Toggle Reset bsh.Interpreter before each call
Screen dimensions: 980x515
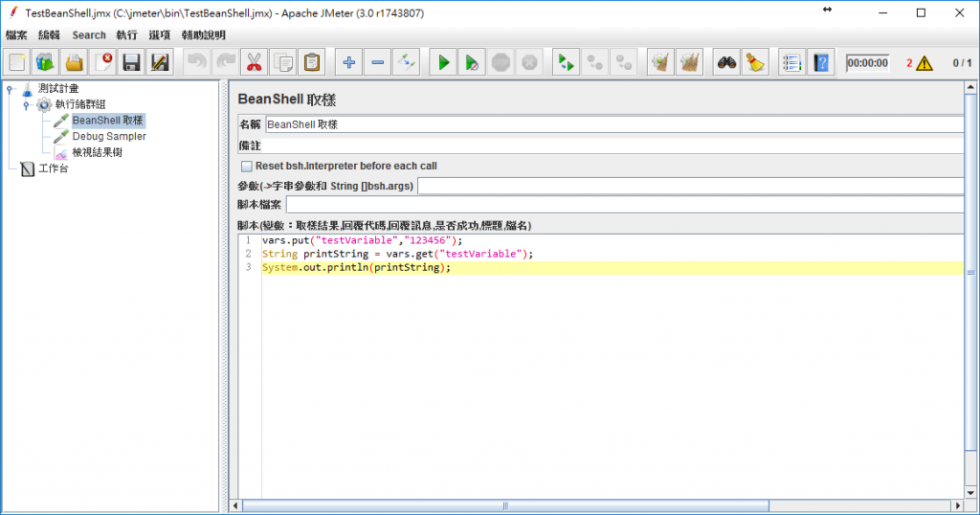click(x=247, y=167)
